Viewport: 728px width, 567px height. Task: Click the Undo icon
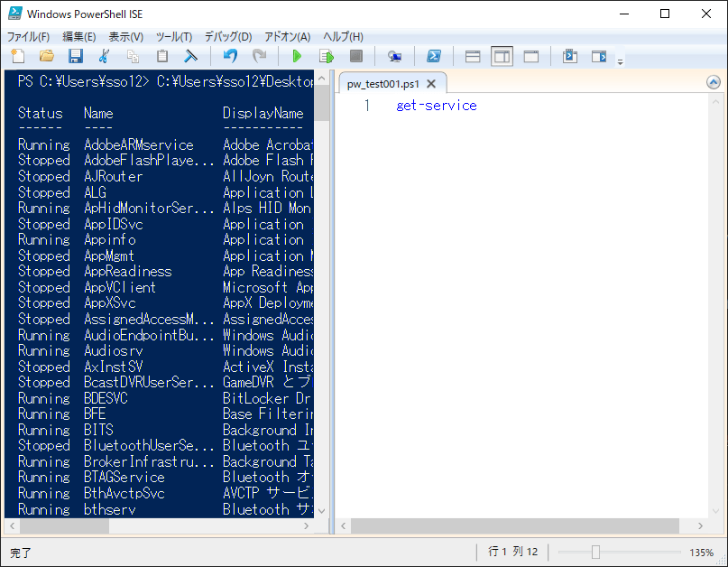[x=229, y=56]
